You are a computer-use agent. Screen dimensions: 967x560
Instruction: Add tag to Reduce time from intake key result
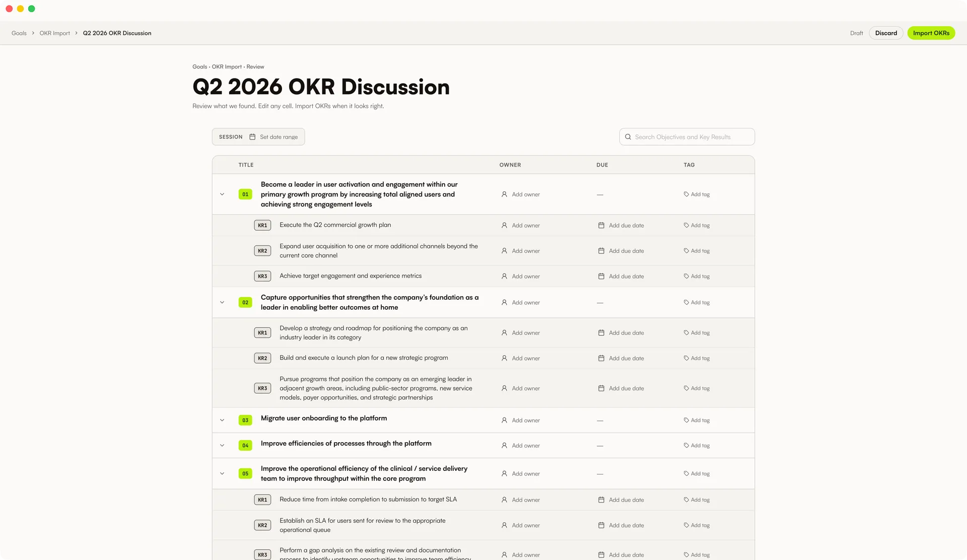pos(697,500)
